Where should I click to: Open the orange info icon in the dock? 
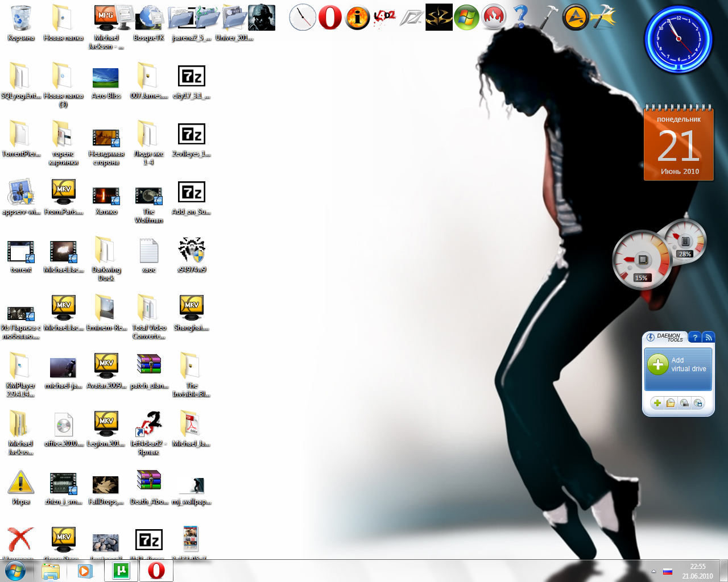tap(357, 17)
